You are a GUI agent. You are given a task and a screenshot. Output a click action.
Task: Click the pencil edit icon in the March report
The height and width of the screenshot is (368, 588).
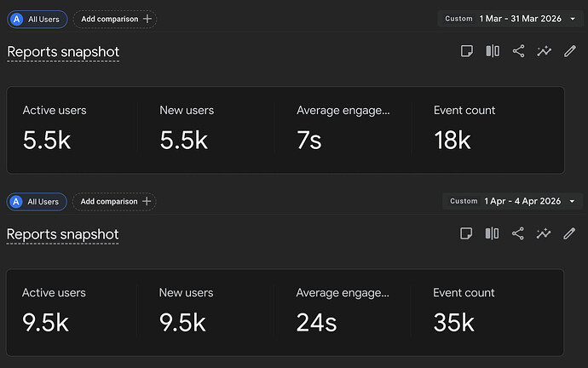pos(569,51)
